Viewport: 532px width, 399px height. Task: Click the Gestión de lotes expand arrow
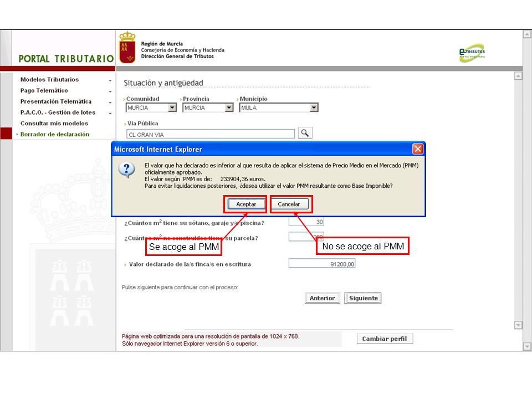(x=110, y=113)
